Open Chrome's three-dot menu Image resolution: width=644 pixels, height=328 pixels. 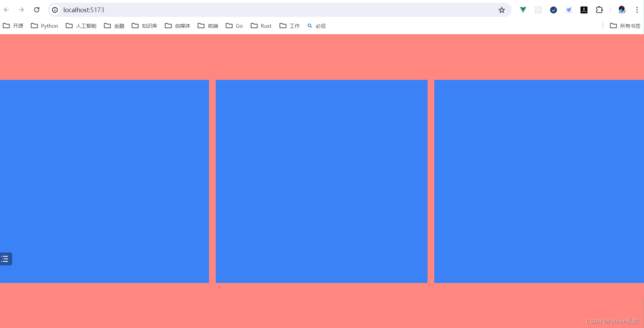(637, 10)
